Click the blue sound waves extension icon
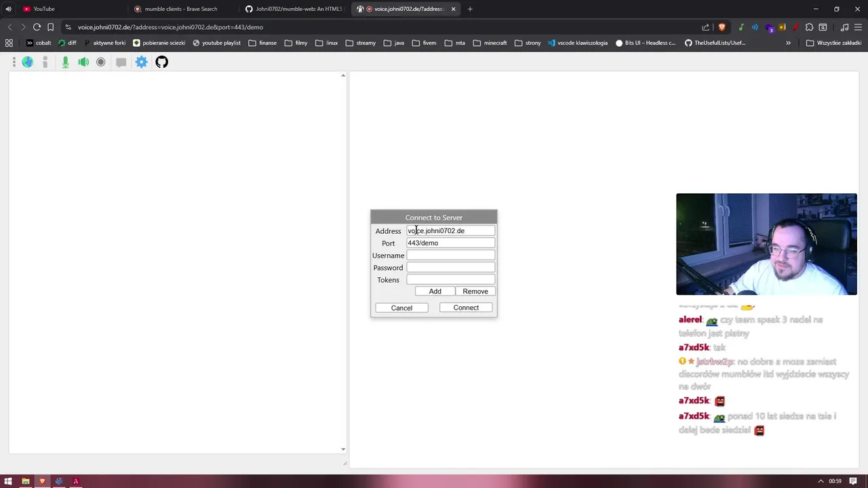868x488 pixels. pyautogui.click(x=755, y=27)
